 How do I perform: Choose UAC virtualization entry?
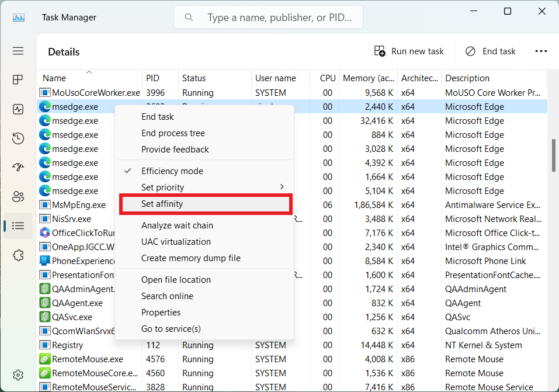(x=205, y=242)
